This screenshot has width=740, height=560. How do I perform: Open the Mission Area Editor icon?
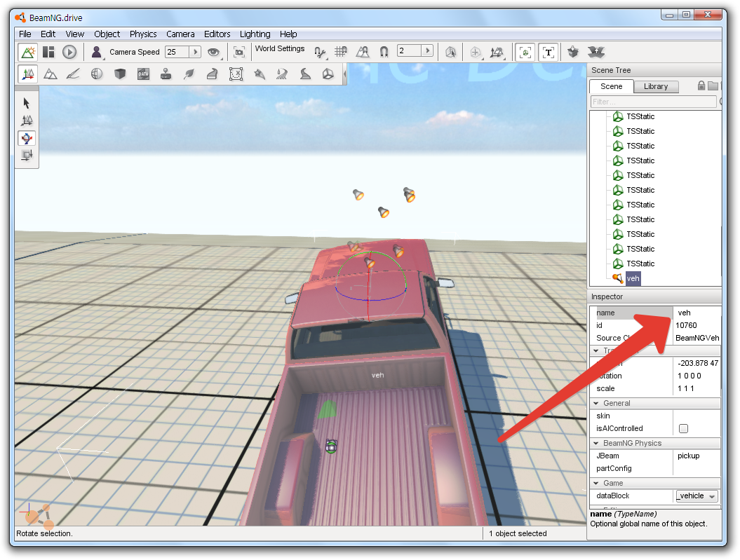pyautogui.click(x=236, y=74)
